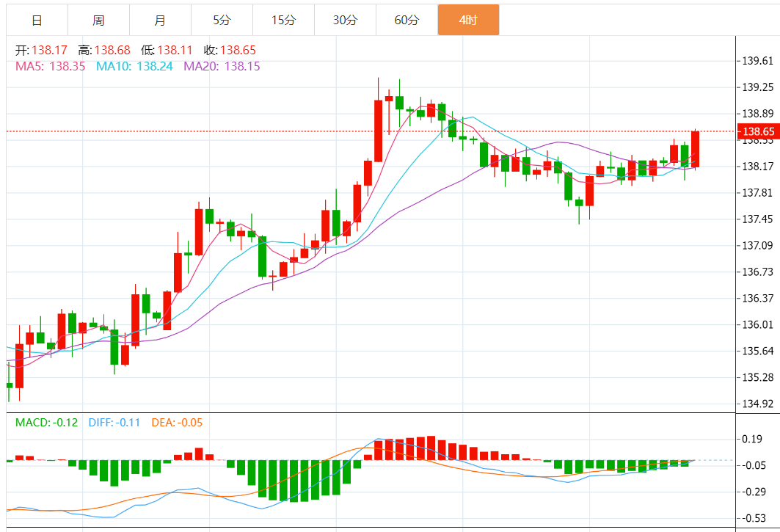
Task: Click the MA5: 138.35 indicator label
Action: pyautogui.click(x=50, y=66)
